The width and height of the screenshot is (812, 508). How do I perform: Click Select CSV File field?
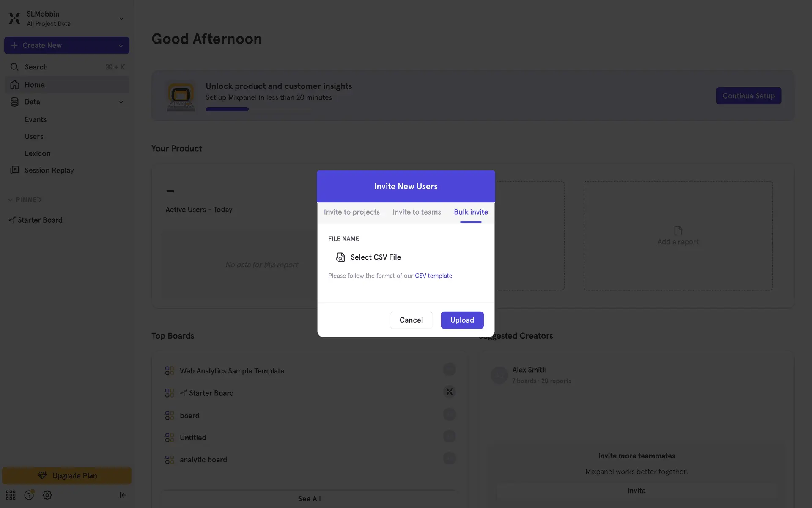click(376, 257)
